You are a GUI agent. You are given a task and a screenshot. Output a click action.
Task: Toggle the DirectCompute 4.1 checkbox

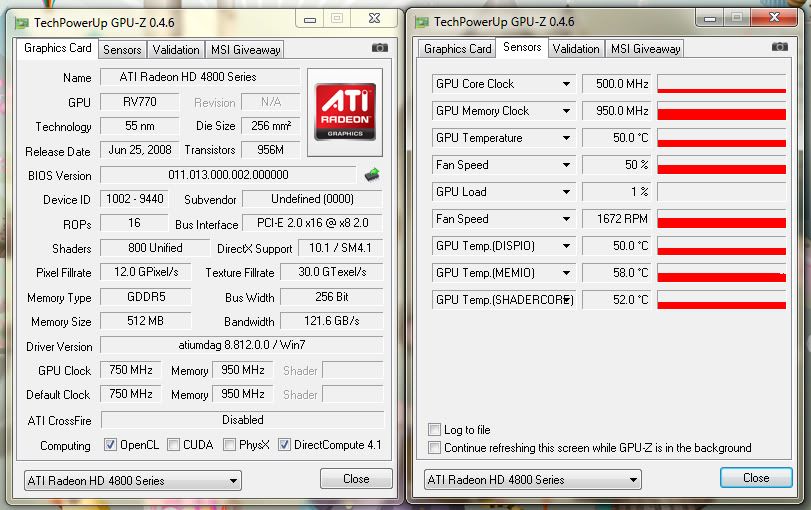click(x=284, y=444)
